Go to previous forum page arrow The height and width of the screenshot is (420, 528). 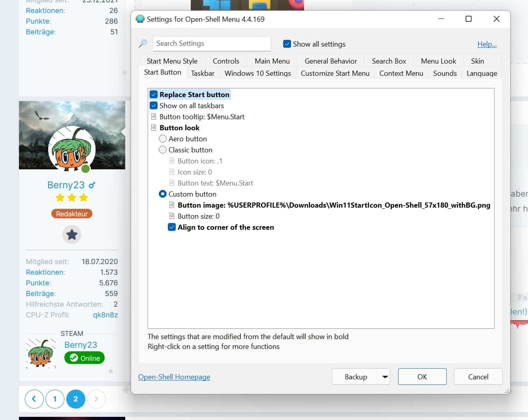pyautogui.click(x=34, y=399)
